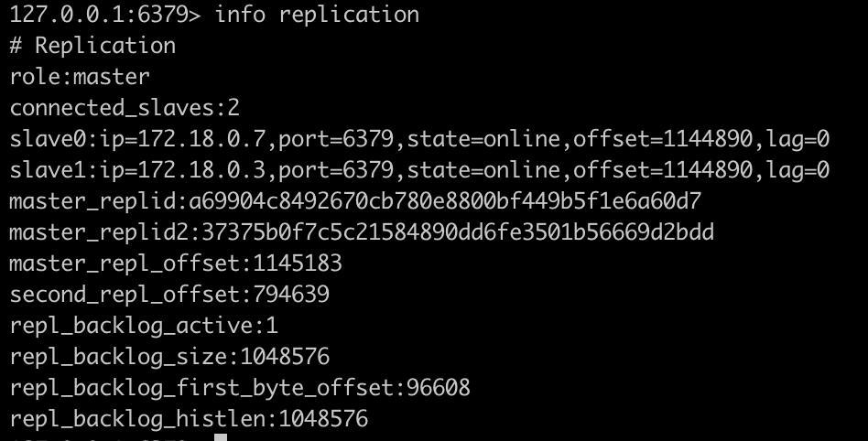Click the 'info replication' command text
Image resolution: width=868 pixels, height=441 pixels.
[316, 15]
